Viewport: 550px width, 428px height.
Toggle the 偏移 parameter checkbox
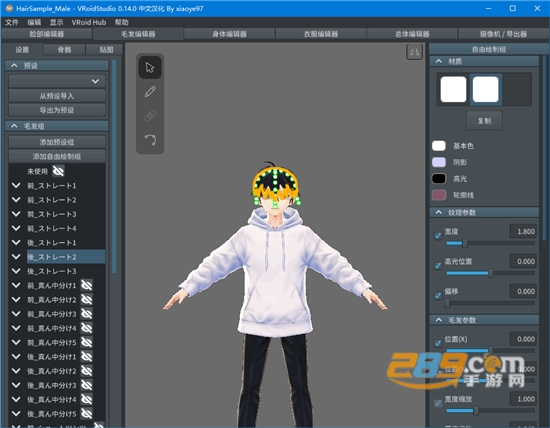438,295
